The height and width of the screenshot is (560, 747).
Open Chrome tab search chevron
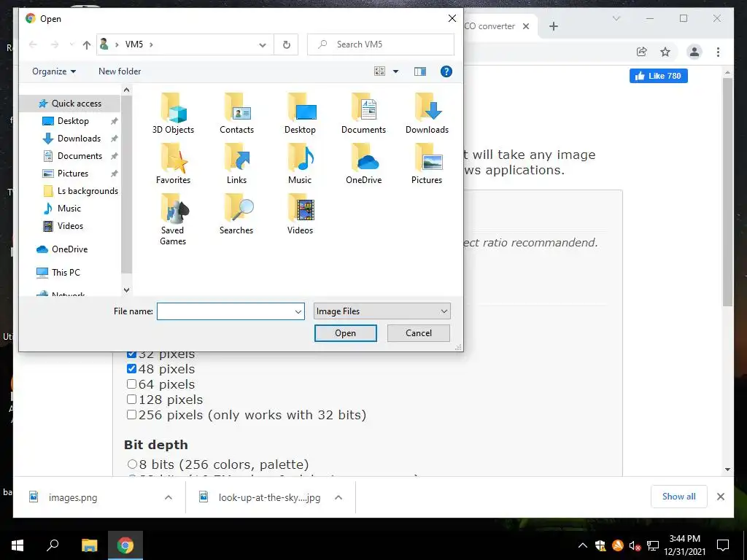point(616,18)
